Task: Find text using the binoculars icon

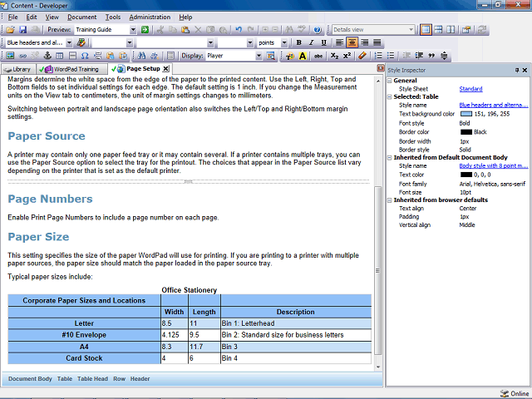Action: click(x=141, y=56)
